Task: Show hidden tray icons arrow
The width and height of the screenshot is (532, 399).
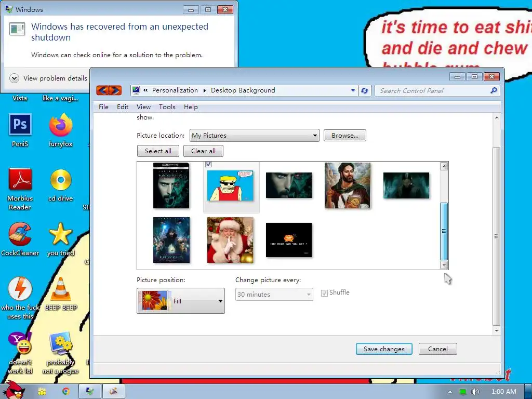Action: [x=450, y=392]
